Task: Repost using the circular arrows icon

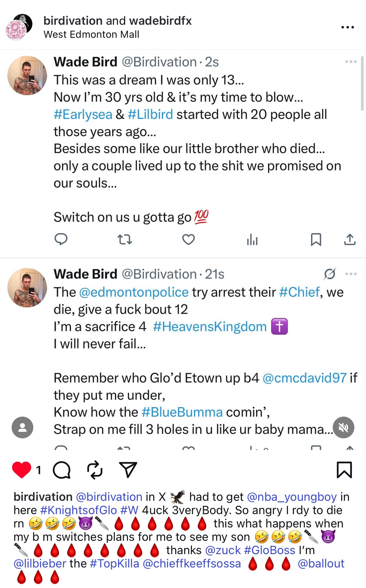Action: (95, 470)
